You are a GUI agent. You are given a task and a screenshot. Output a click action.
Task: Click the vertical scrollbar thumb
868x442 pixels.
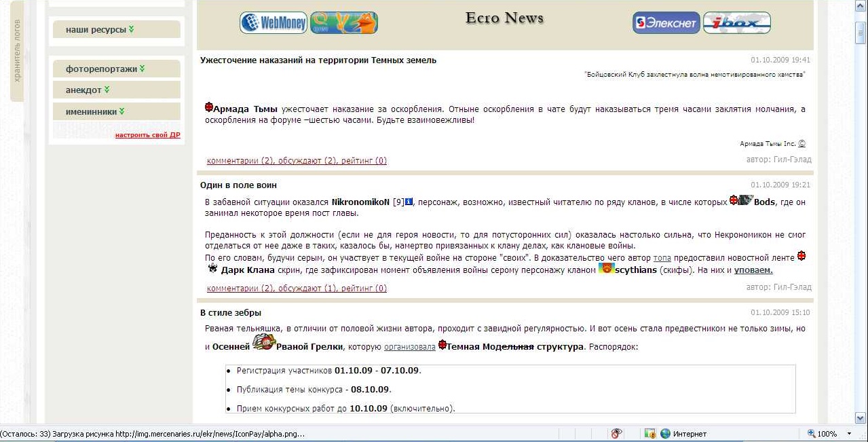(861, 31)
